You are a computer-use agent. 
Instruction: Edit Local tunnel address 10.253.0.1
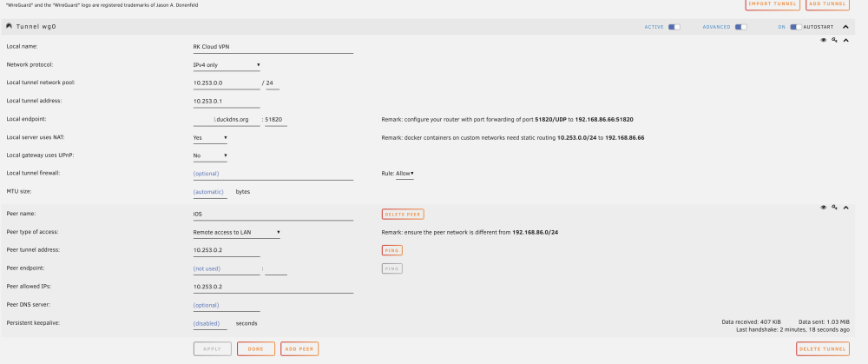(227, 102)
